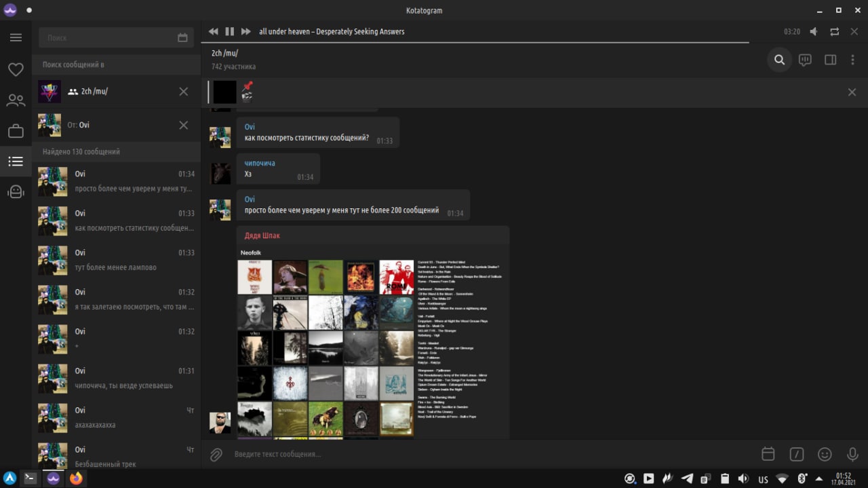The height and width of the screenshot is (488, 868).
Task: Toggle the right info side panel
Action: click(x=830, y=60)
